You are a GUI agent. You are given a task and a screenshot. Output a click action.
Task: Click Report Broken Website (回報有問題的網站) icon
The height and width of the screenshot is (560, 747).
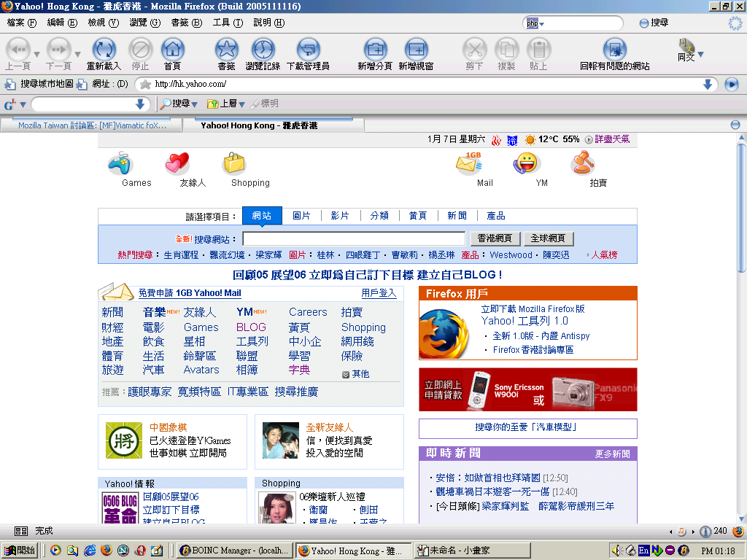614,51
